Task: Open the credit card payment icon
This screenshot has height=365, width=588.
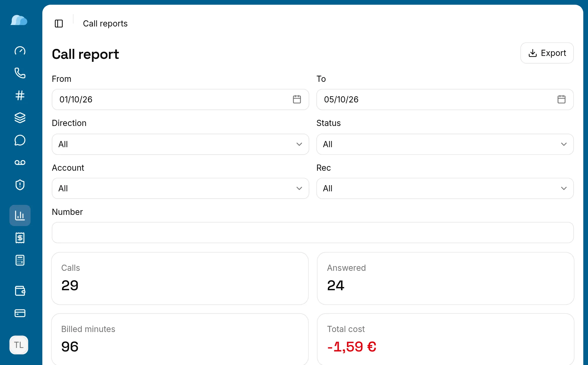Action: [x=20, y=313]
